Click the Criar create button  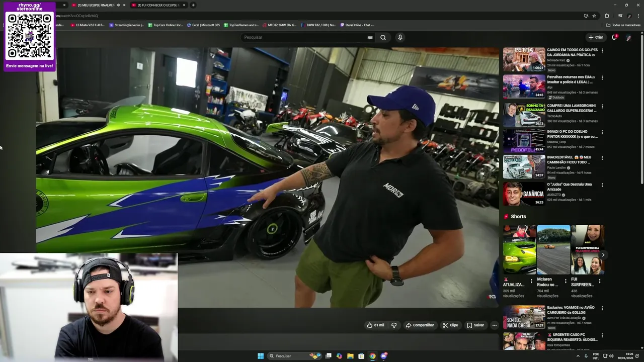pyautogui.click(x=596, y=37)
